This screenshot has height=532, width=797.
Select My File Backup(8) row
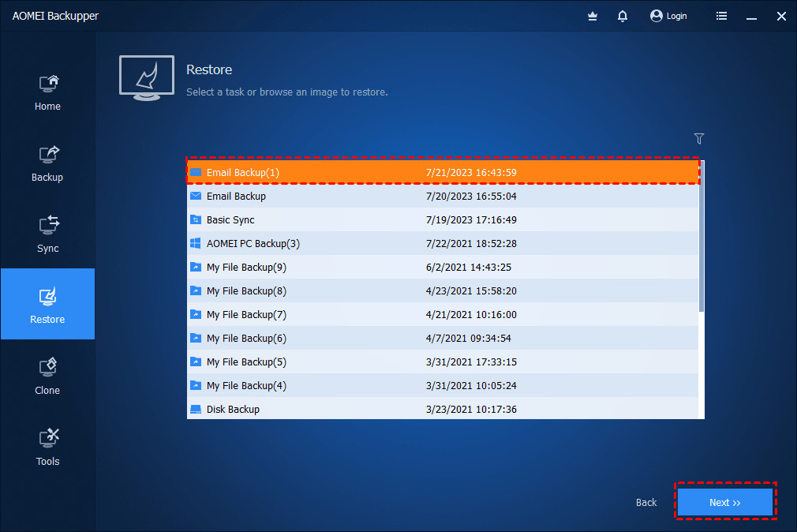pos(443,290)
